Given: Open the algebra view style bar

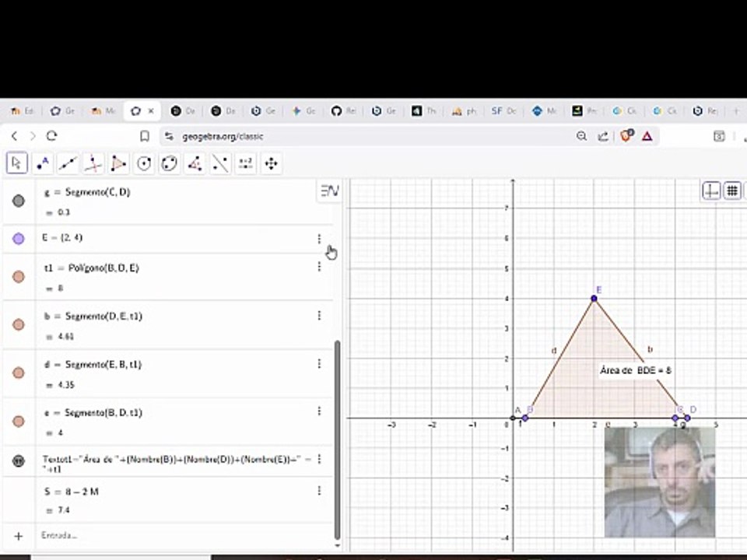Looking at the screenshot, I should coord(329,191).
